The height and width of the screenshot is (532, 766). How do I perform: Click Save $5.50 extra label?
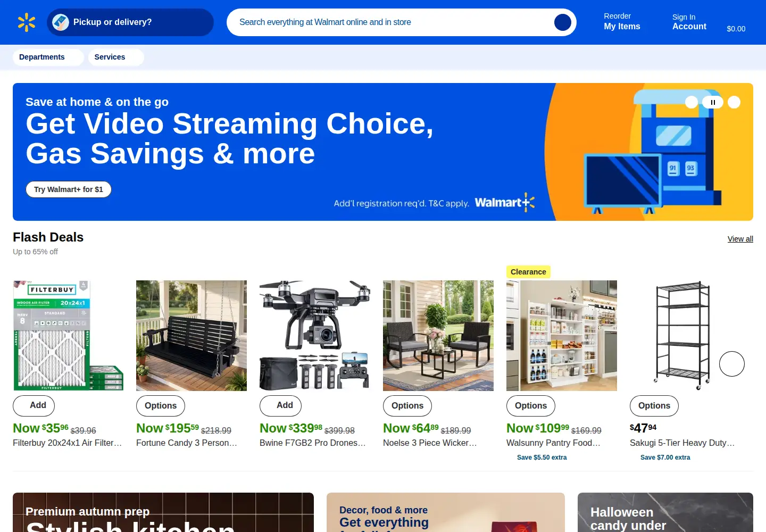coord(542,458)
